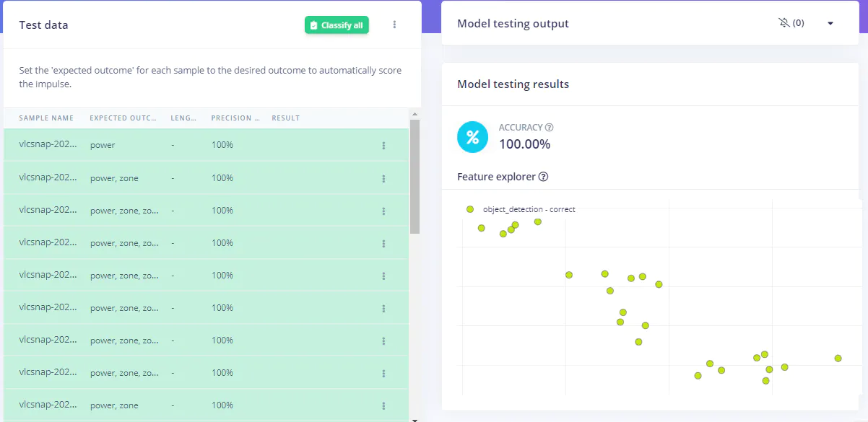Click the RESULT column header

click(x=285, y=118)
